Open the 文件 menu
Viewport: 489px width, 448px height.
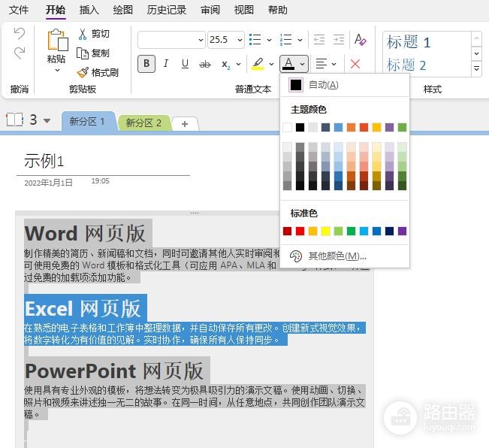coord(18,10)
